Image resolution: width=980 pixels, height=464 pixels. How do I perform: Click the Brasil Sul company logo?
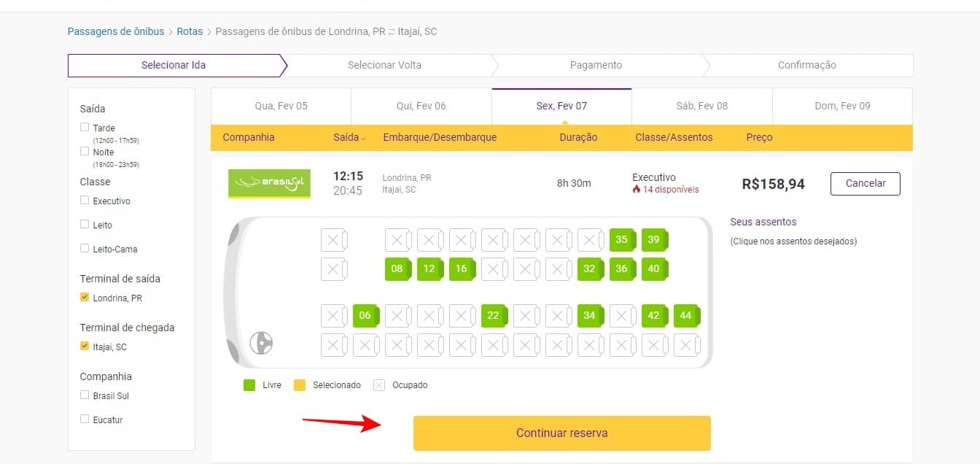[x=269, y=183]
